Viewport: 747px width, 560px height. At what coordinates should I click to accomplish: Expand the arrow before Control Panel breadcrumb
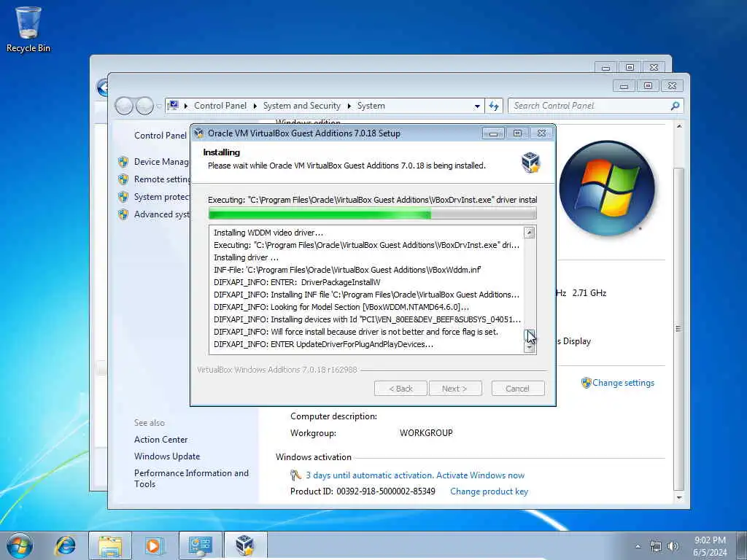tap(186, 106)
